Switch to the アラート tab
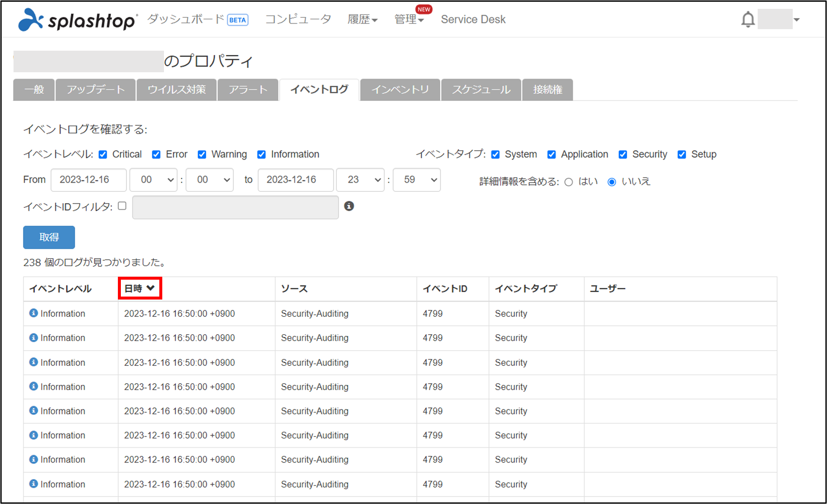The width and height of the screenshot is (827, 504). [x=248, y=90]
